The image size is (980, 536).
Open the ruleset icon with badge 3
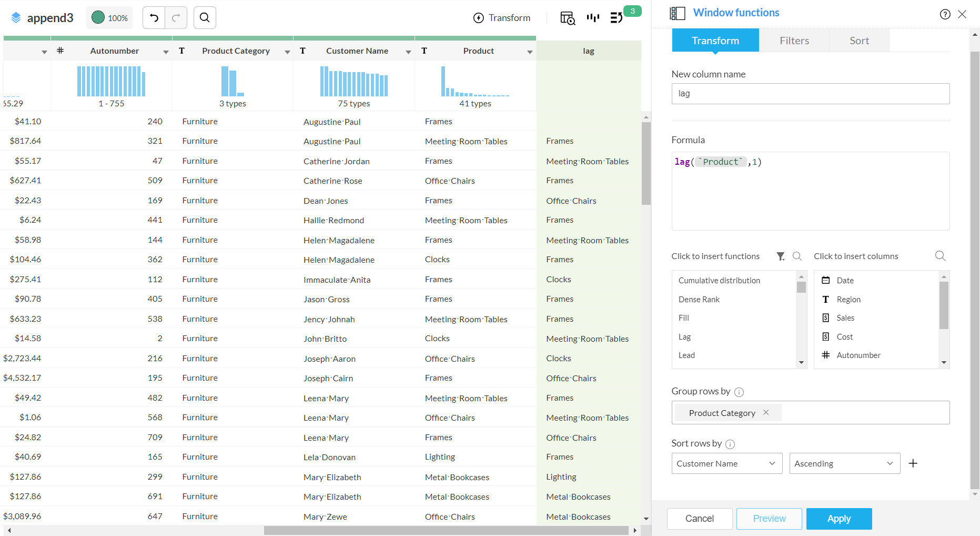click(617, 18)
